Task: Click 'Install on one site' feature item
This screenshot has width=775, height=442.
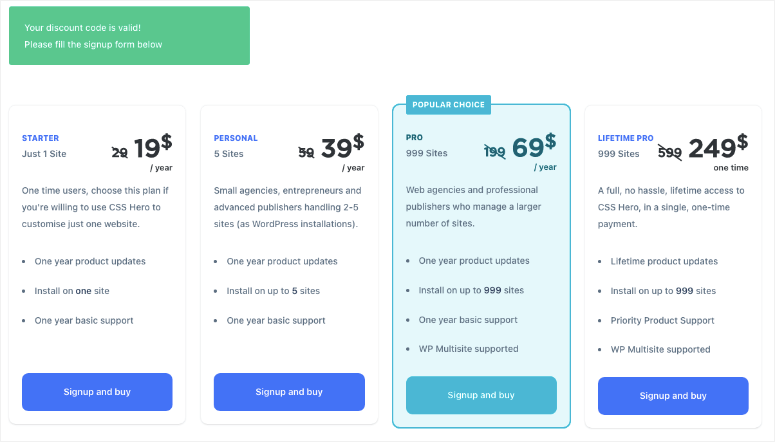Action: [72, 291]
